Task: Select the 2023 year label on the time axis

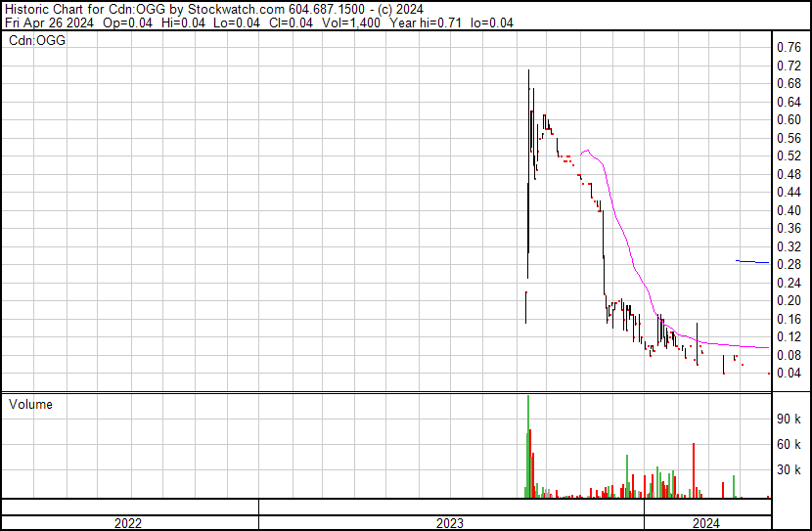Action: click(450, 523)
